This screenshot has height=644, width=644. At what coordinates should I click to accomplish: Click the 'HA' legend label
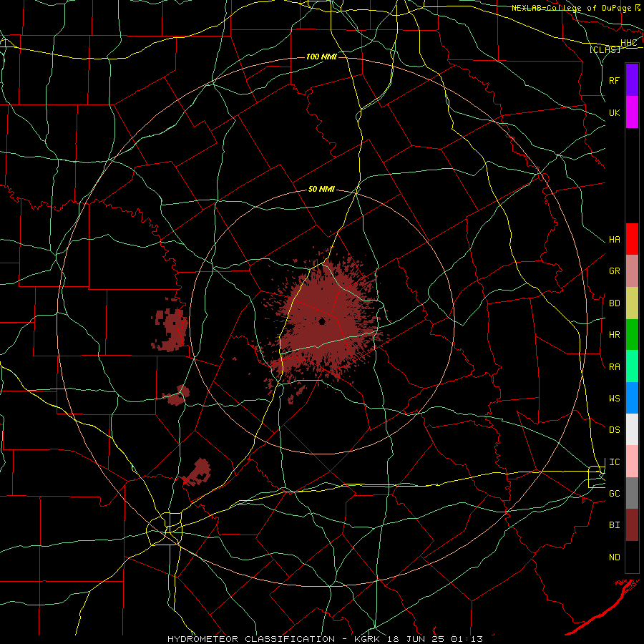coord(614,240)
